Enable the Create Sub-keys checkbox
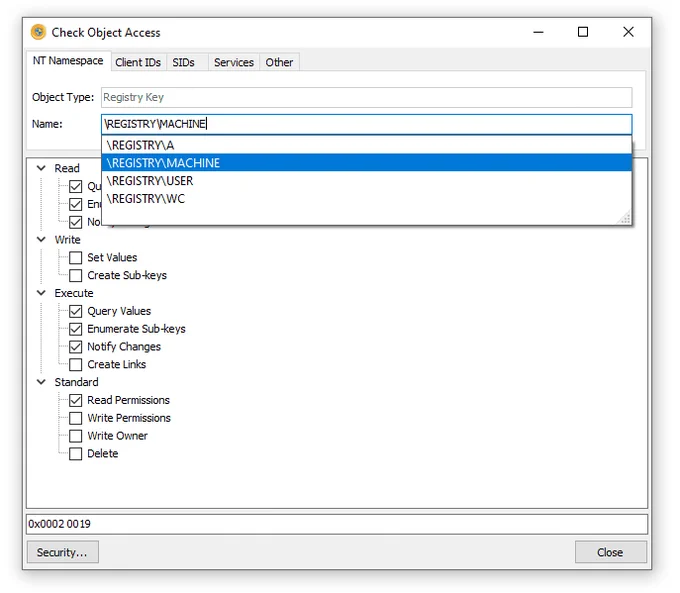Screen dimensions: 680x593 pos(75,275)
